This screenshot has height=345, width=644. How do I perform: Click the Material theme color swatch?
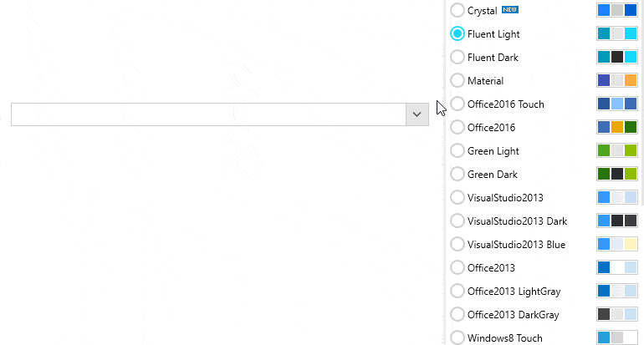[617, 80]
